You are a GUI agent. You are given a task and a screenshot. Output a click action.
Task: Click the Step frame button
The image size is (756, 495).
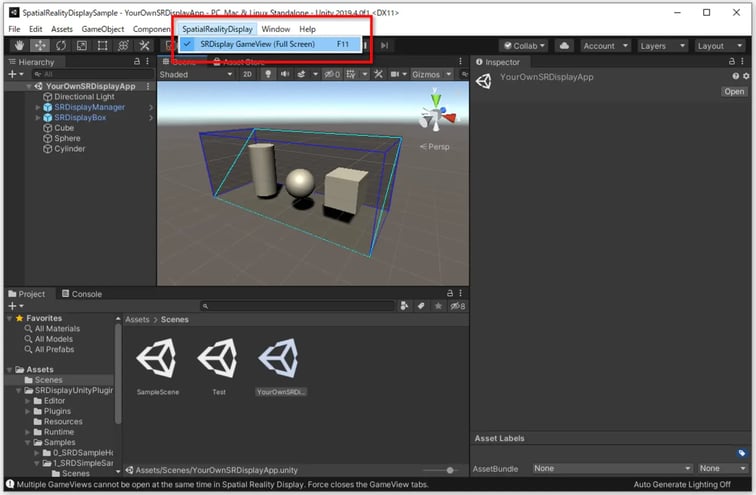click(384, 45)
